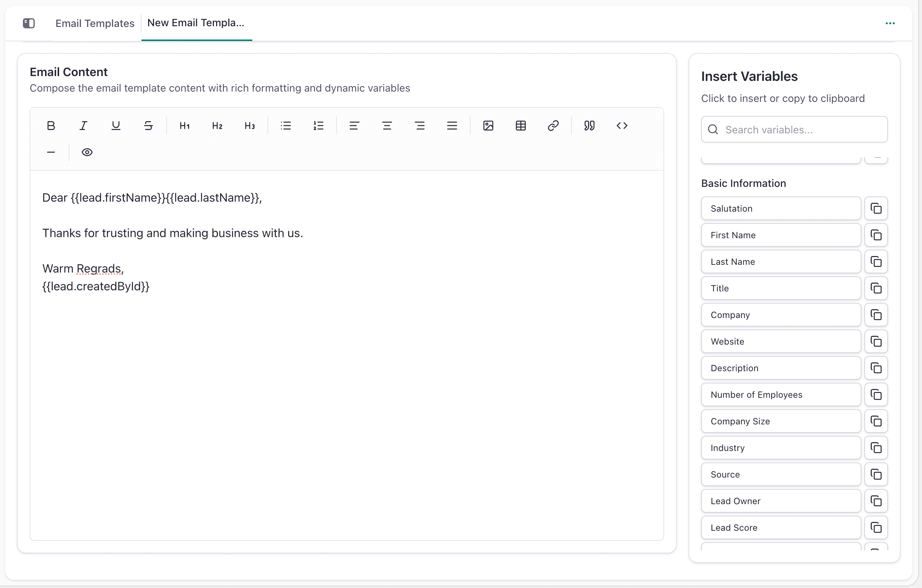The width and height of the screenshot is (922, 588).
Task: Center align the text
Action: pos(387,126)
